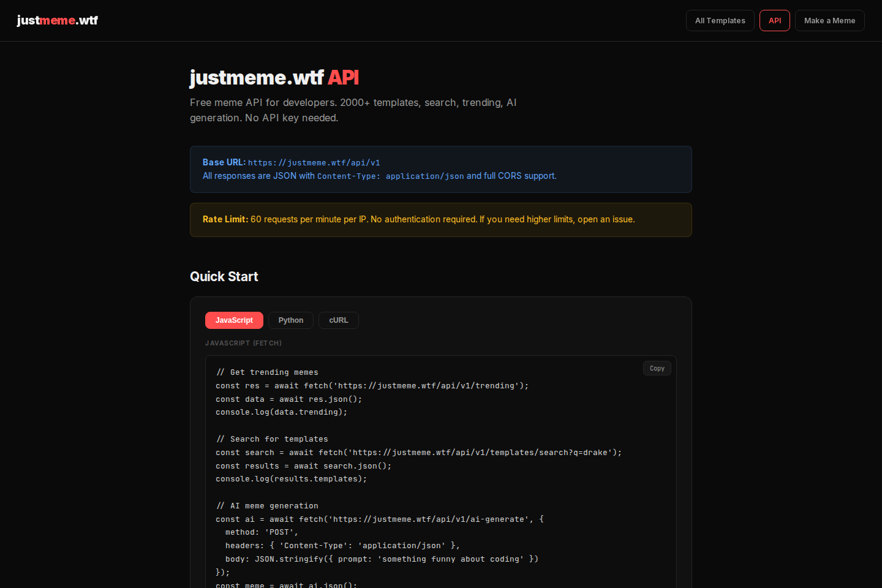Click 'const results = await search.json();' line

304,466
